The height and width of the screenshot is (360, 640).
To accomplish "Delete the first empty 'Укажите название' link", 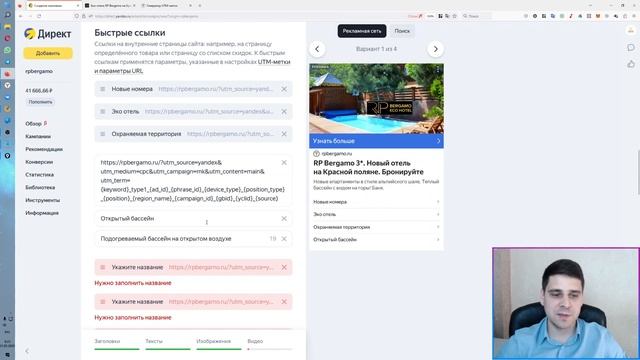I will tap(284, 267).
